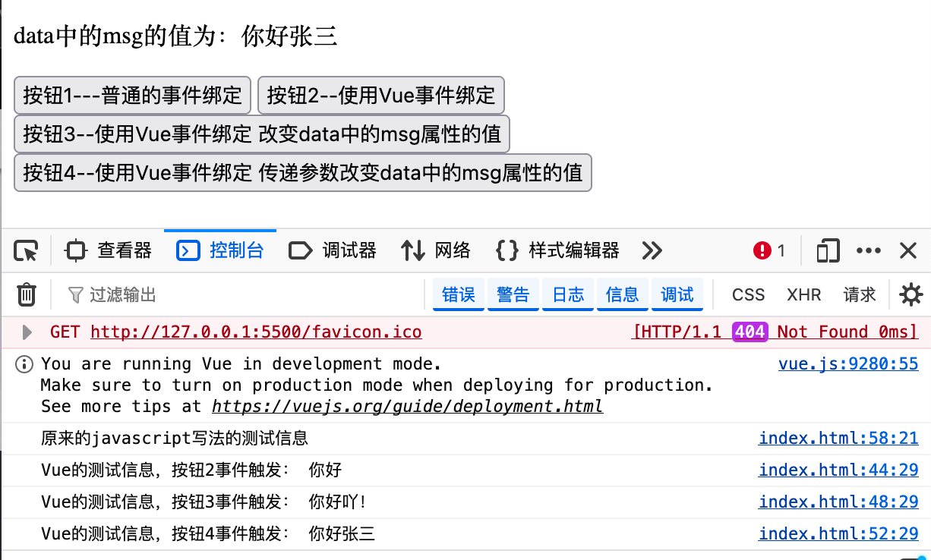The image size is (931, 560).
Task: Open the 网络 tab
Action: pos(436,251)
